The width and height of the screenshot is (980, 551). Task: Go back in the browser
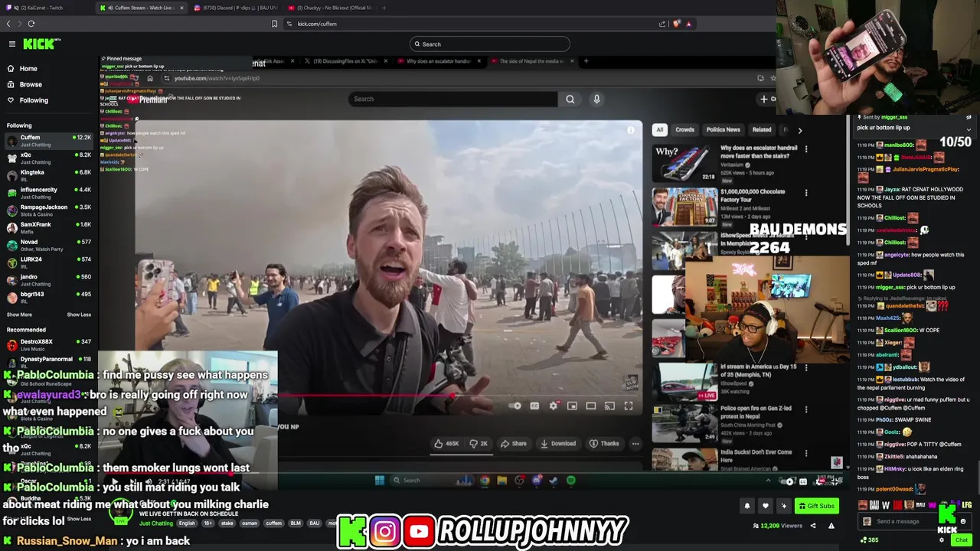coord(8,24)
